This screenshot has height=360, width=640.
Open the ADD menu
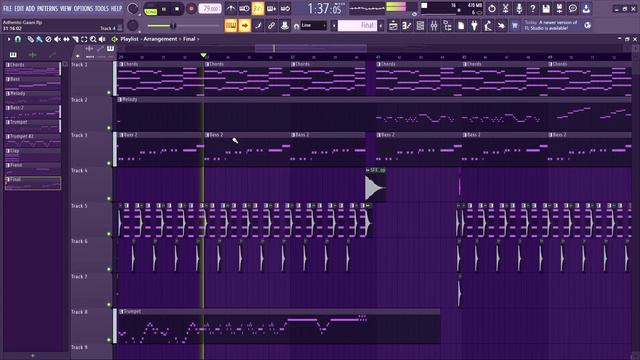(30, 9)
